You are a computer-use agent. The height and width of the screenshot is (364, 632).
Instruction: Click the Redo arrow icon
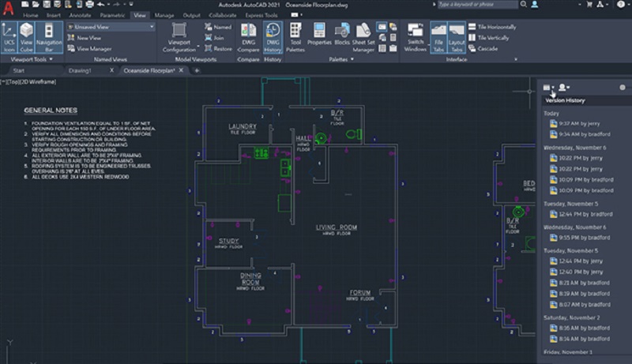point(117,5)
